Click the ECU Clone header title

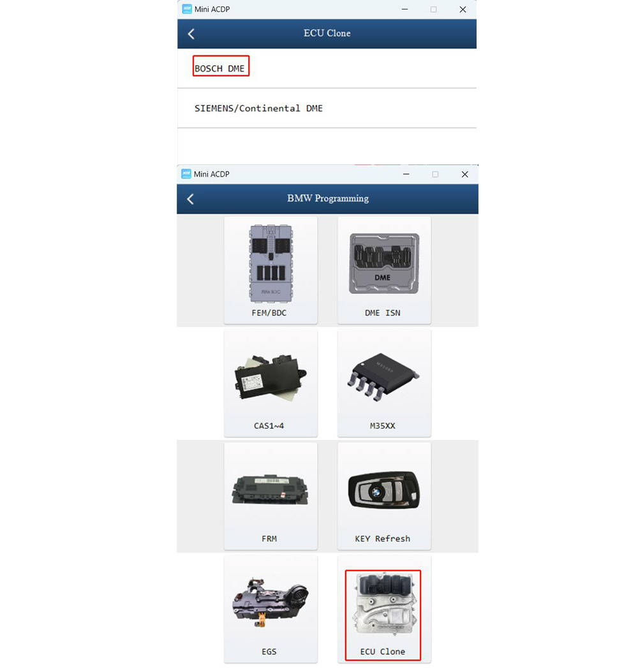pyautogui.click(x=327, y=33)
